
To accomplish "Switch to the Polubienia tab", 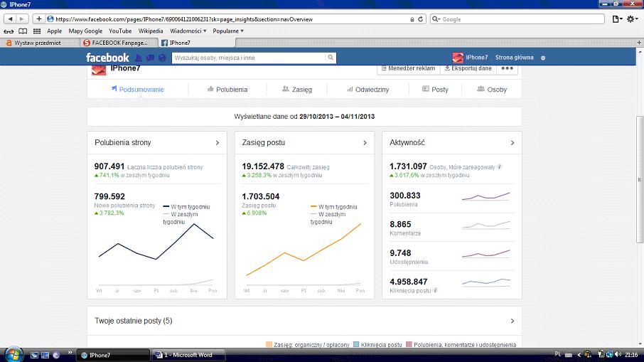I will [x=227, y=89].
